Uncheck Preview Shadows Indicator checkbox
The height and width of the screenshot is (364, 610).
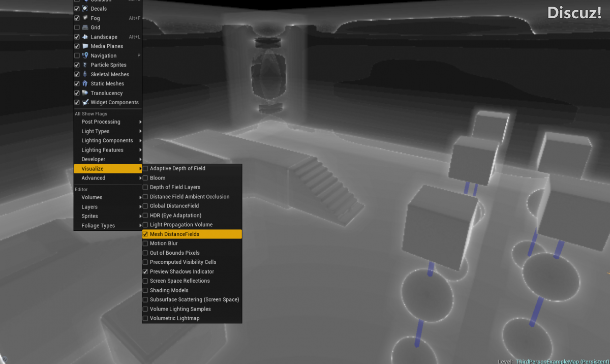145,271
